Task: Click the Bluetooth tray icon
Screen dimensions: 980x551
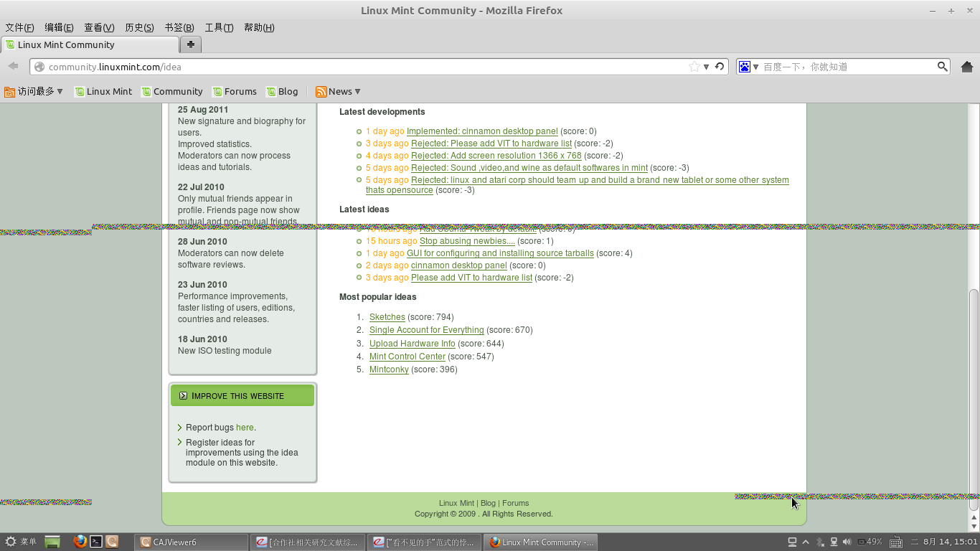Action: 820,542
